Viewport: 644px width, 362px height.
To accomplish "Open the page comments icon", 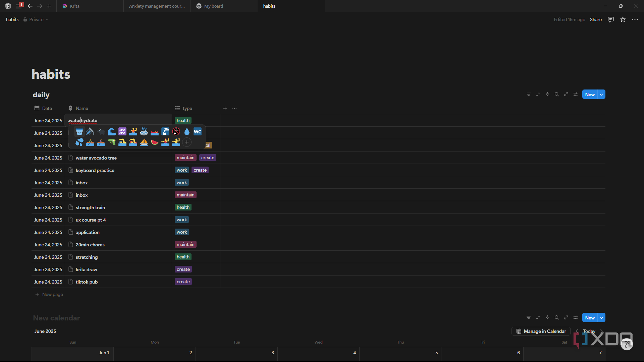I will click(611, 19).
